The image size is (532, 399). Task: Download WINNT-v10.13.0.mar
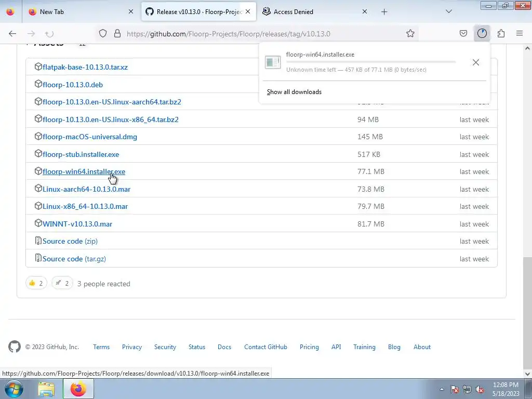coord(77,224)
